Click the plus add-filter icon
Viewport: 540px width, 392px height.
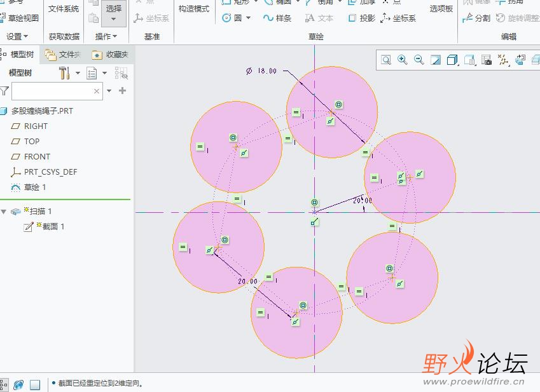122,91
